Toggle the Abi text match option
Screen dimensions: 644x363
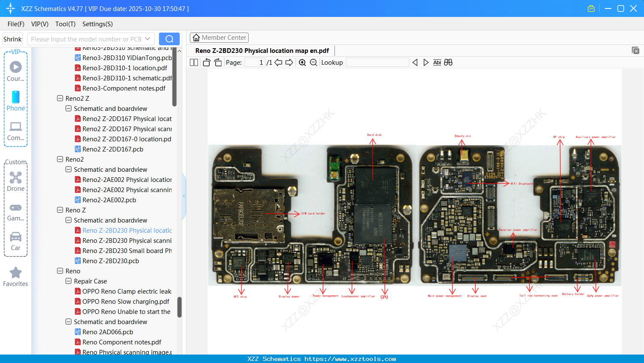point(437,63)
